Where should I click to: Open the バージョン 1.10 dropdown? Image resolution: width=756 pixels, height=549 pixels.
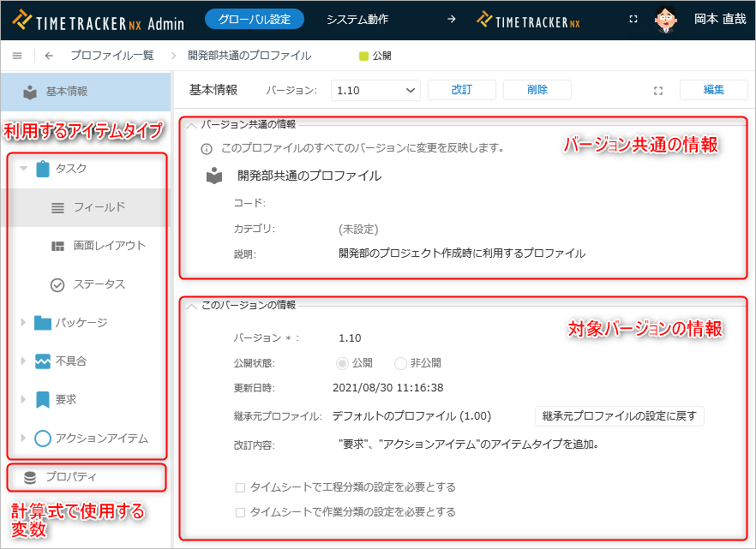tap(375, 90)
